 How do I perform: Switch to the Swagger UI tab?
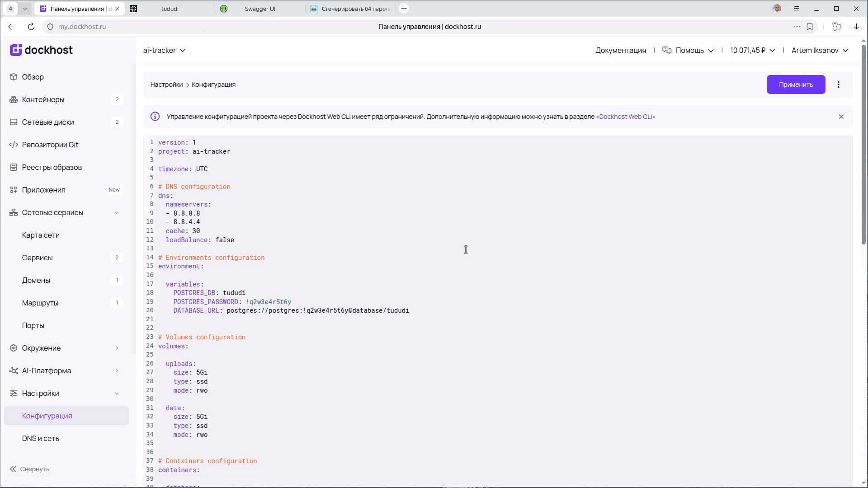click(260, 9)
